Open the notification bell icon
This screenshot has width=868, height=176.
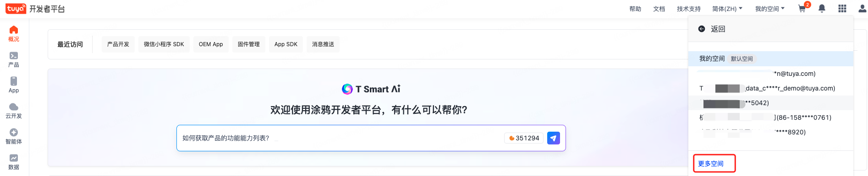pyautogui.click(x=822, y=9)
